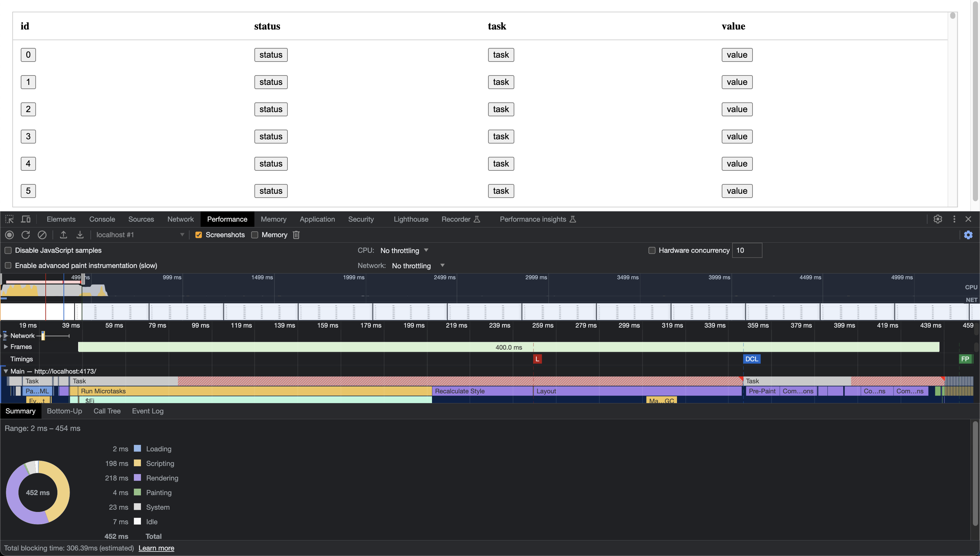Click the L load timing marker
The height and width of the screenshot is (556, 980).
537,359
